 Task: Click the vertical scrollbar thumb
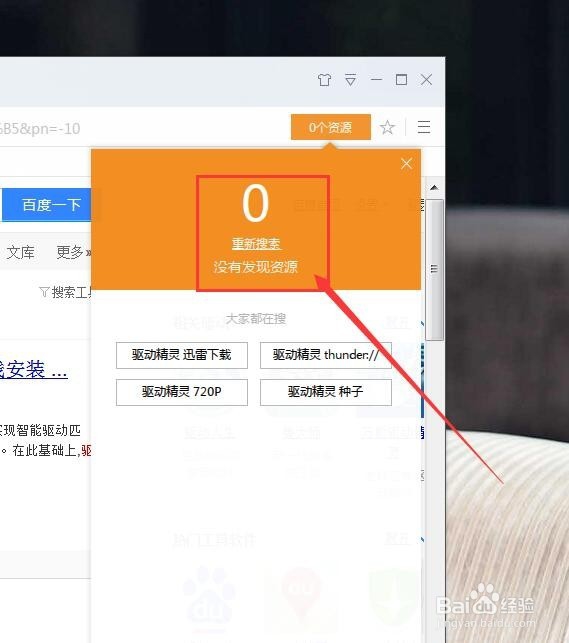coord(434,270)
